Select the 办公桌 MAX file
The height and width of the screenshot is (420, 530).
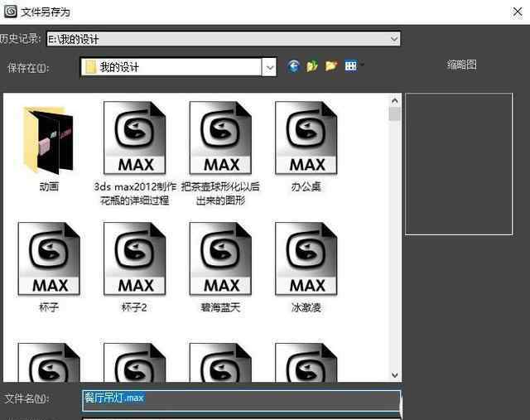point(306,141)
